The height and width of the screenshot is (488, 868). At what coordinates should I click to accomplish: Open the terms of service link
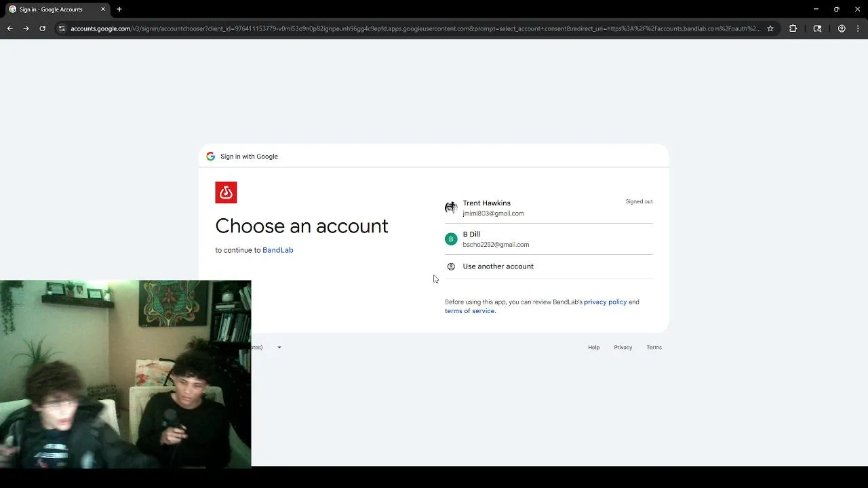469,311
